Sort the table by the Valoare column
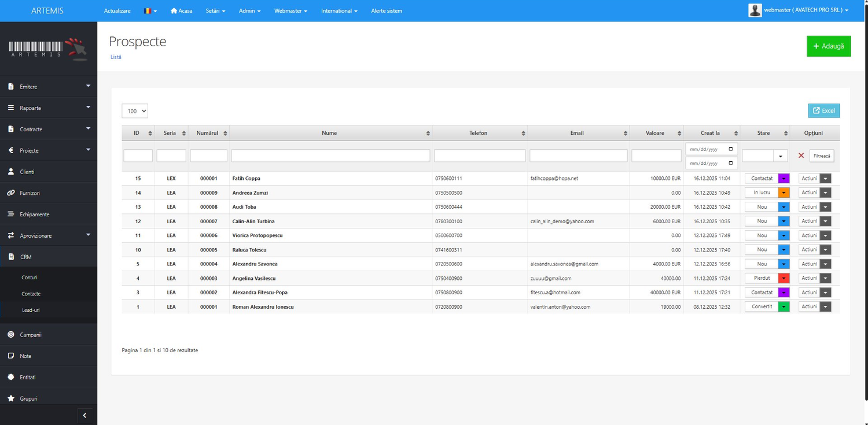 (x=656, y=133)
